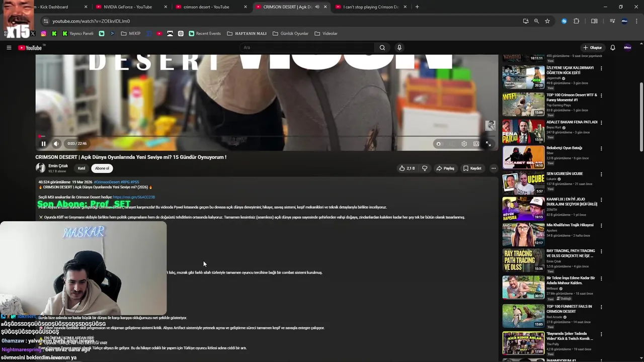Open YouTube notifications bell
644x362 pixels.
613,48
